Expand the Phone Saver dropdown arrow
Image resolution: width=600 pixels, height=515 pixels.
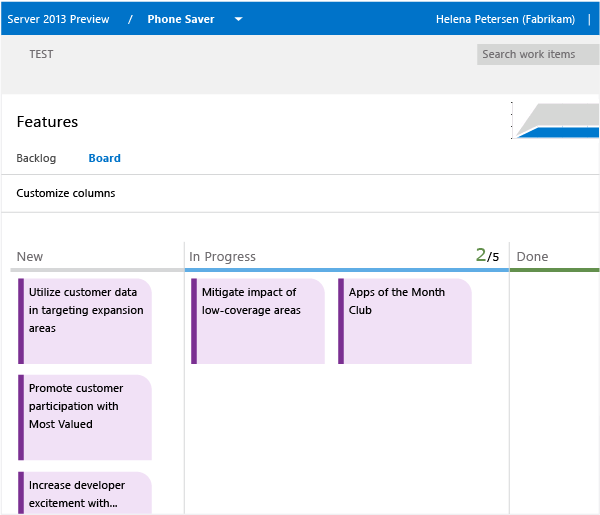(238, 19)
